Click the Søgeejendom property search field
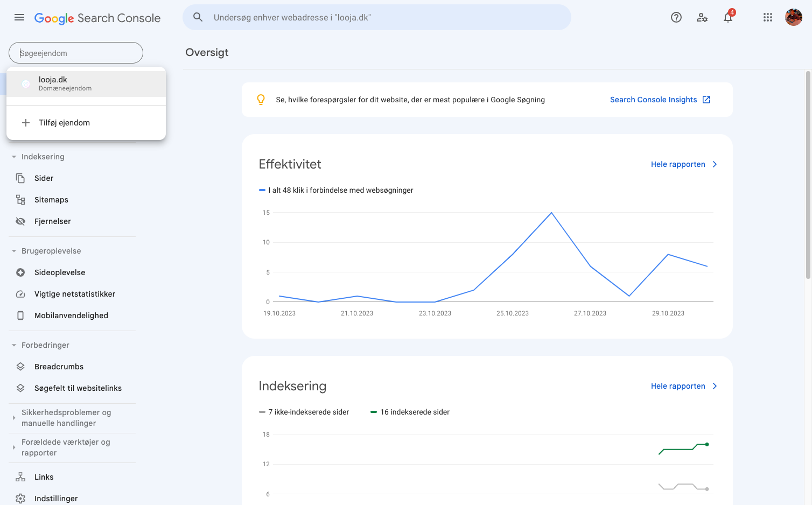Screen dimensions: 812x505 point(76,53)
